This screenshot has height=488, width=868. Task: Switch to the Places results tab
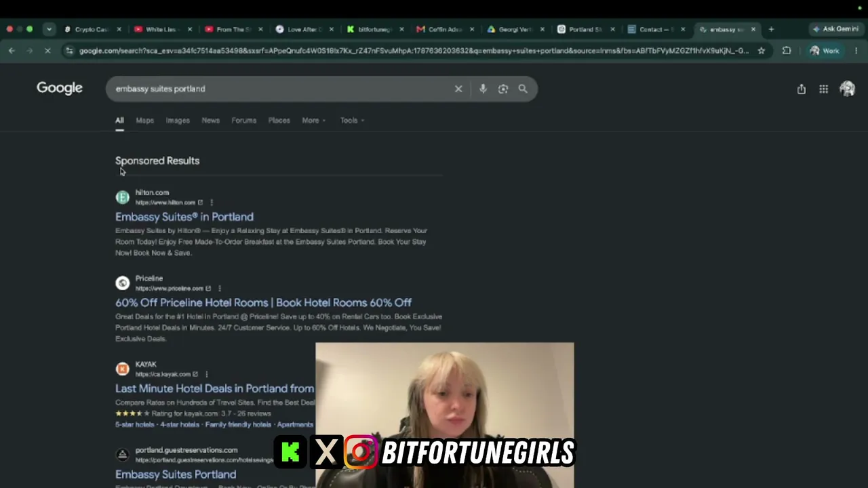coord(279,121)
